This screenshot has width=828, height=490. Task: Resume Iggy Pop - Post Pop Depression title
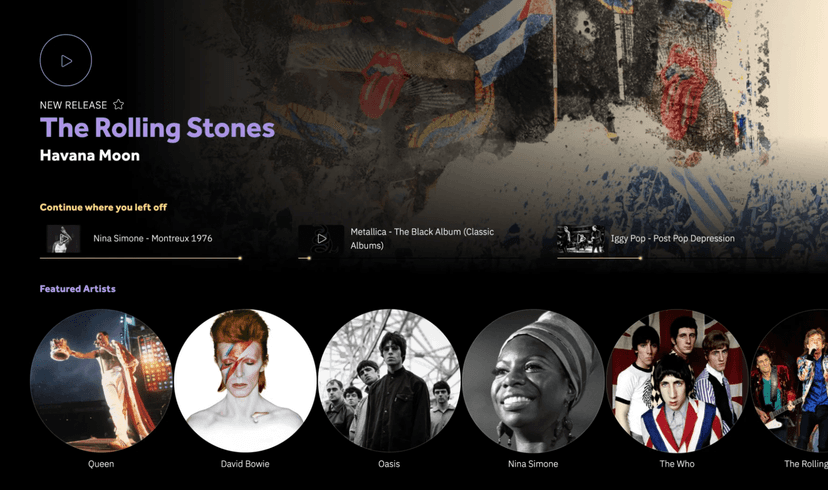point(672,239)
